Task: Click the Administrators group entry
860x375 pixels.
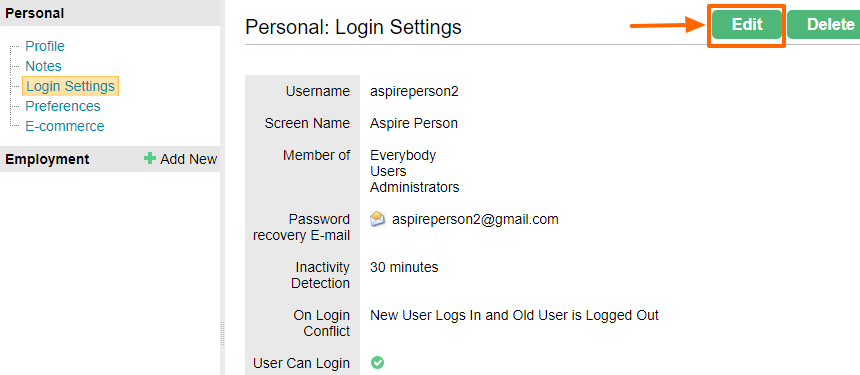Action: click(415, 188)
